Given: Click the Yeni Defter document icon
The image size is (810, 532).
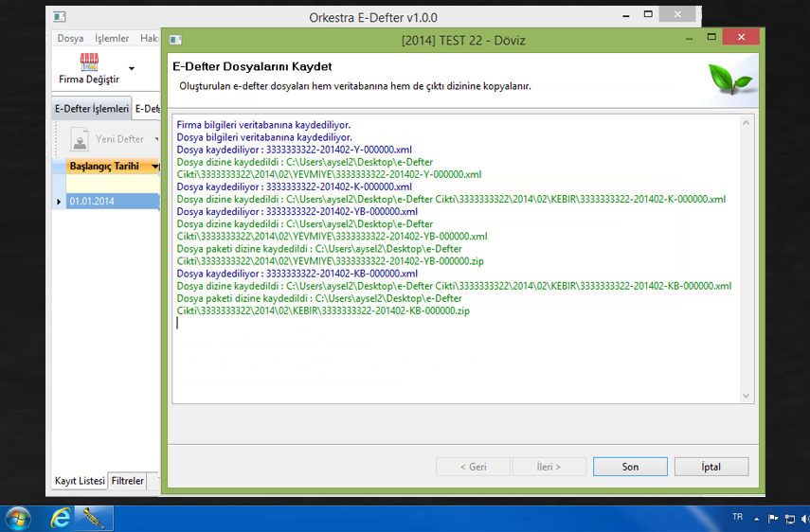Looking at the screenshot, I should [80, 140].
